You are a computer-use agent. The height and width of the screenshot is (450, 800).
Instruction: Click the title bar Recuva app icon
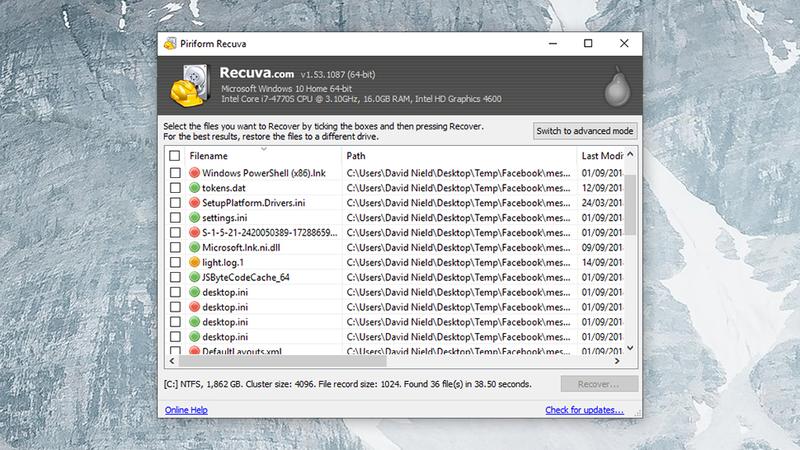point(170,43)
